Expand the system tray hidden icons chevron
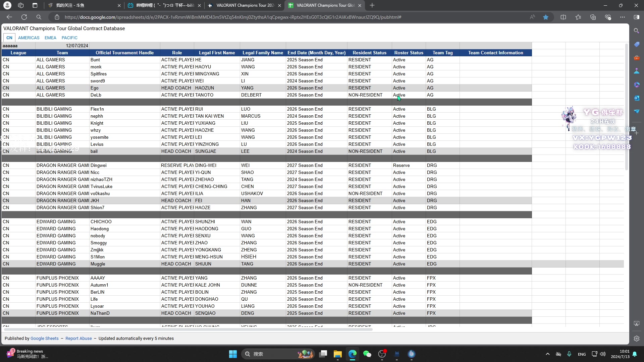The height and width of the screenshot is (362, 644). click(547, 354)
